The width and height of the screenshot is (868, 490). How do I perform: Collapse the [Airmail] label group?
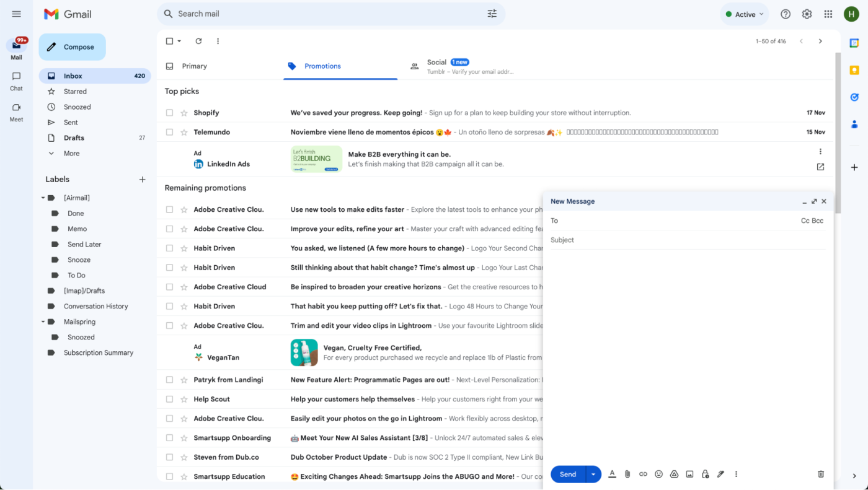click(43, 198)
